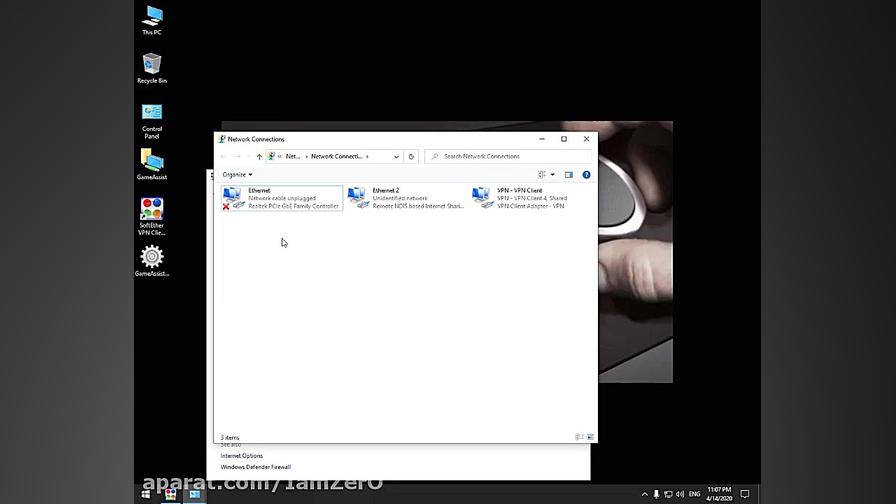Open Network Connections help
The image size is (896, 504).
[586, 175]
